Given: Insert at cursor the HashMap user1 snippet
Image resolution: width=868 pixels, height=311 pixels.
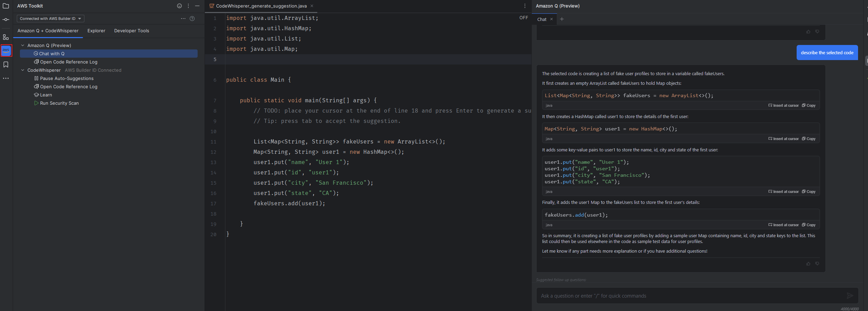Looking at the screenshot, I should [x=784, y=139].
